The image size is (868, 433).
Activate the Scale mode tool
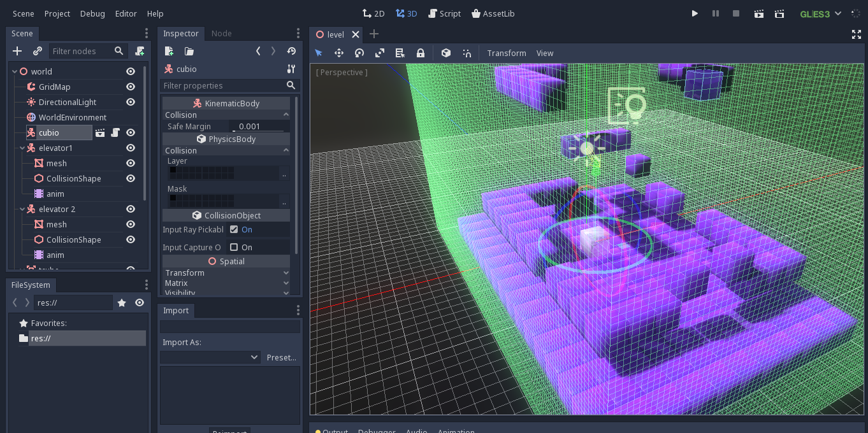pyautogui.click(x=380, y=53)
